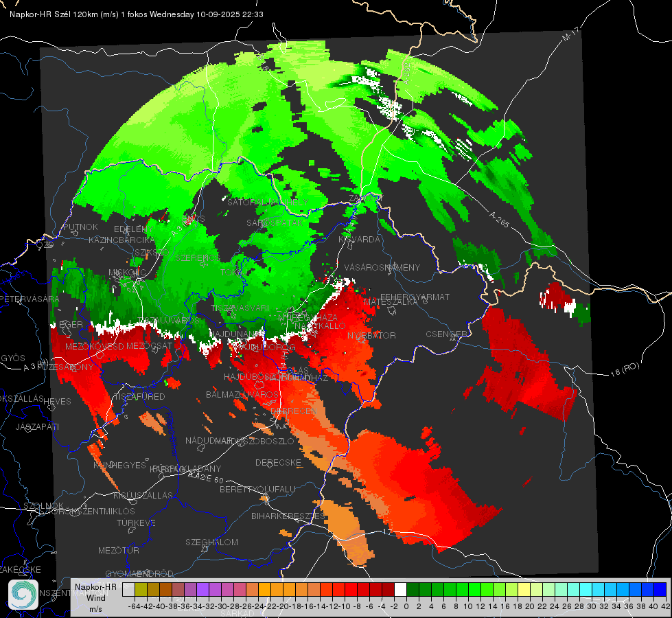Click the SZEGHALOM label
Viewport: 672px width, 618px height.
coord(211,542)
